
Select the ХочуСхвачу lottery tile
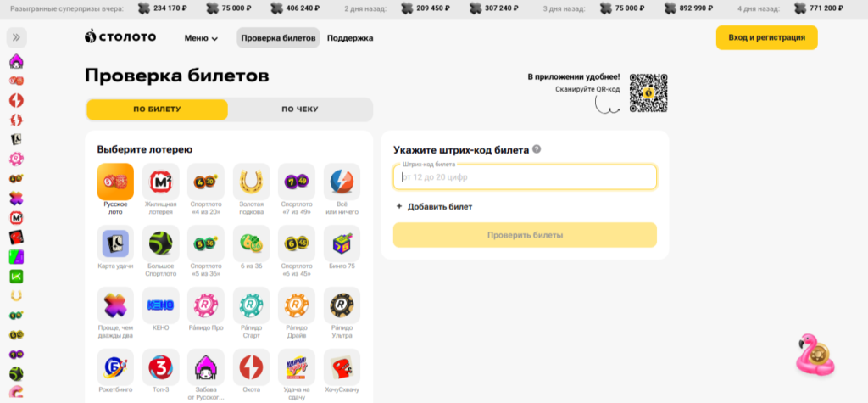click(342, 372)
